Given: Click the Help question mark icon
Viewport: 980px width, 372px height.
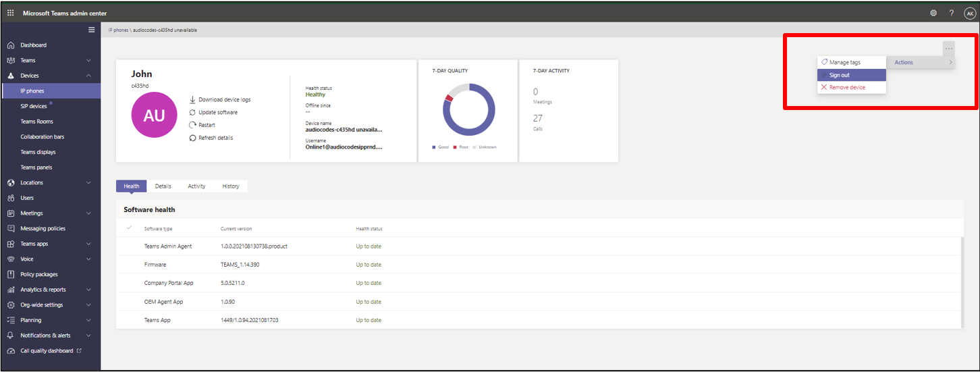Looking at the screenshot, I should [x=951, y=14].
